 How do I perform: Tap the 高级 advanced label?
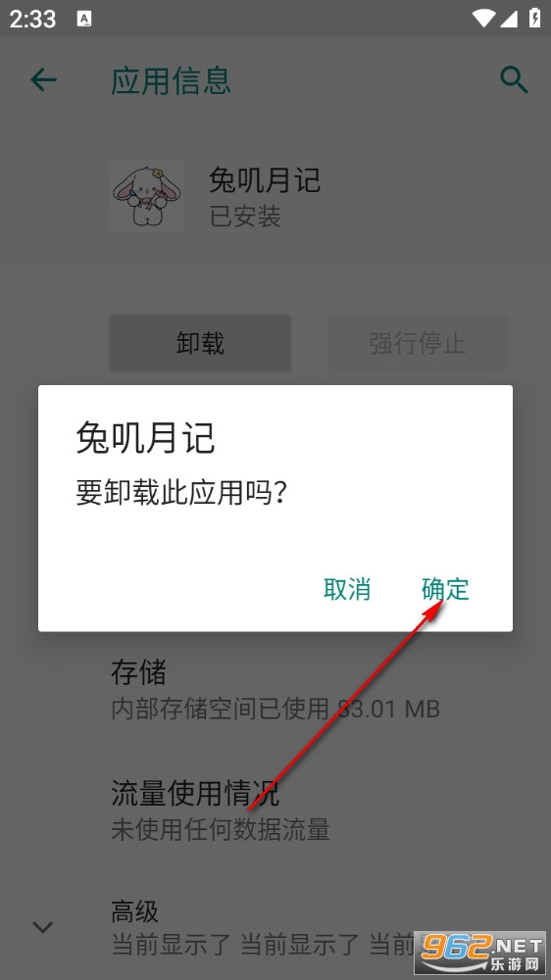coord(135,911)
